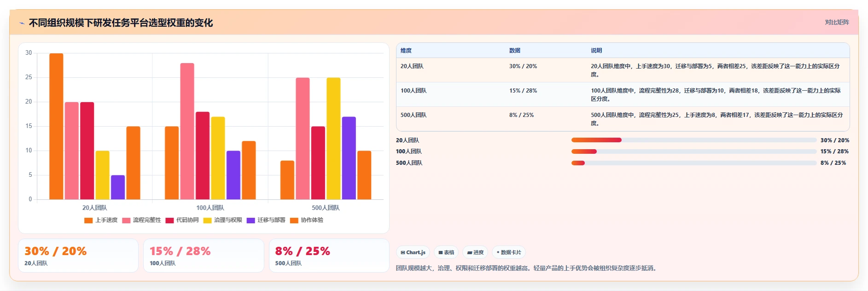Screen dimensions: 868x291
Task: Click the 500人团队 label left of the progress bar
Action: pos(409,163)
